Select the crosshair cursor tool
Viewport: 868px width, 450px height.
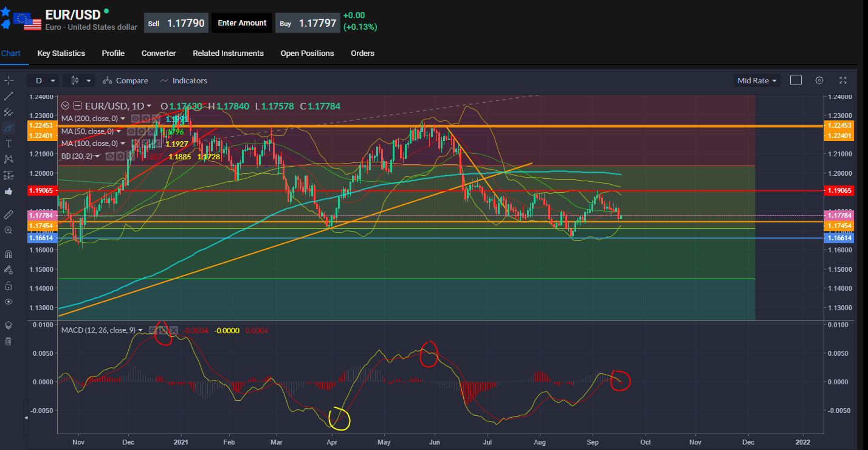9,80
